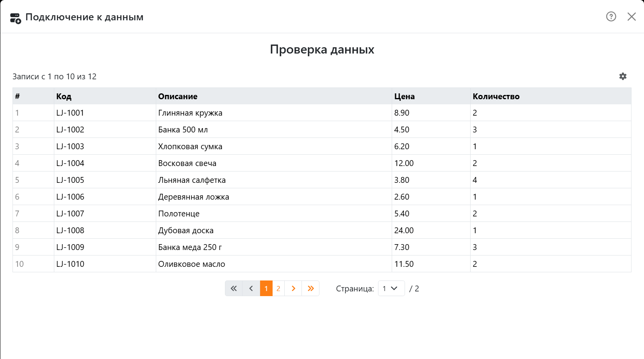Select page 2 pagination button
Viewport: 644px width, 359px height.
278,288
